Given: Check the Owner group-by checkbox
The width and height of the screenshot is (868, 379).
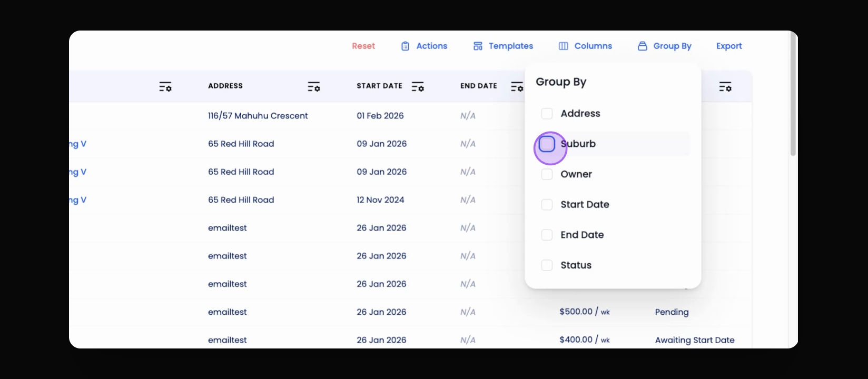Looking at the screenshot, I should [547, 174].
